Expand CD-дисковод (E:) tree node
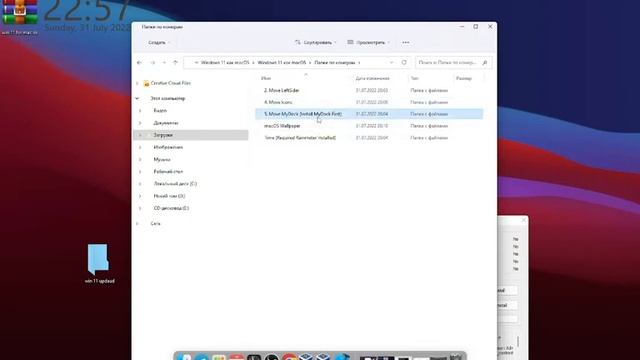 click(x=140, y=208)
